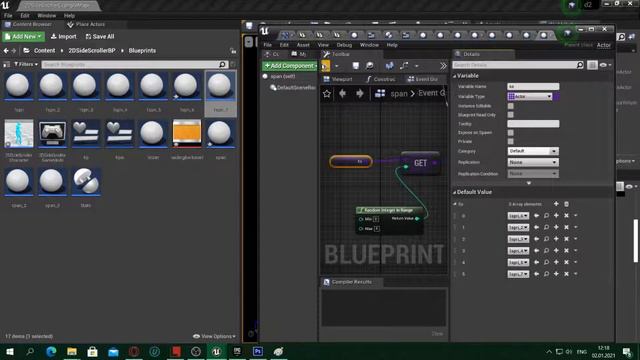Open Photoshop from the Windows taskbar

click(x=258, y=351)
